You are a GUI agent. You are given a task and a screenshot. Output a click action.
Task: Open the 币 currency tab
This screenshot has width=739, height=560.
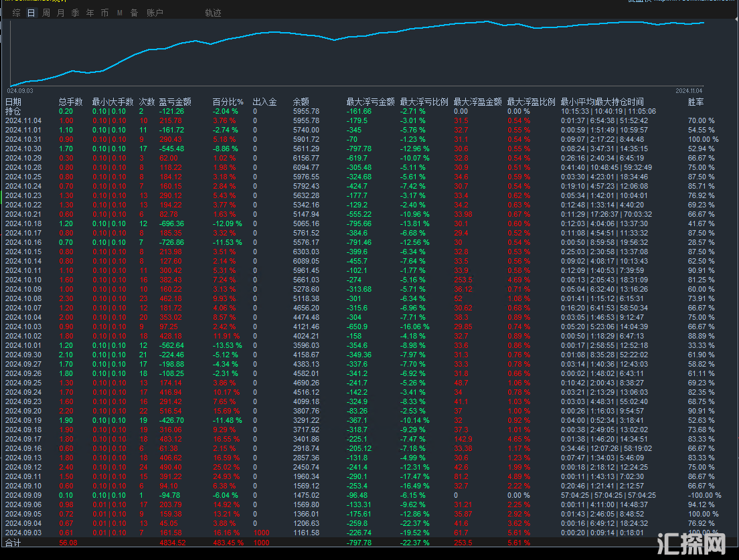(x=104, y=13)
